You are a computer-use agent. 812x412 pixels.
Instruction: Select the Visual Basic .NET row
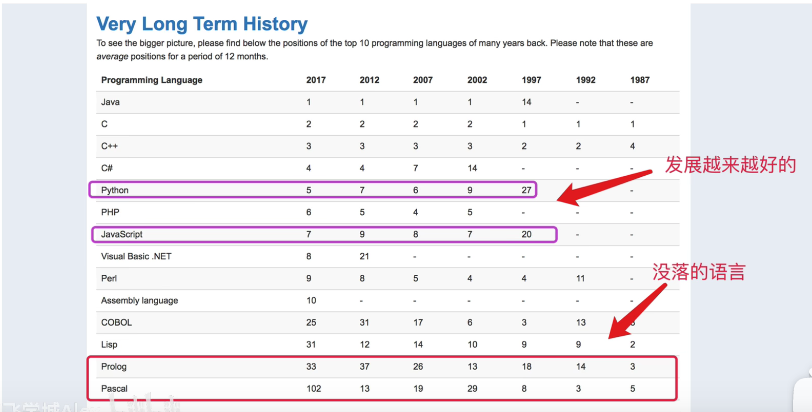pos(388,256)
